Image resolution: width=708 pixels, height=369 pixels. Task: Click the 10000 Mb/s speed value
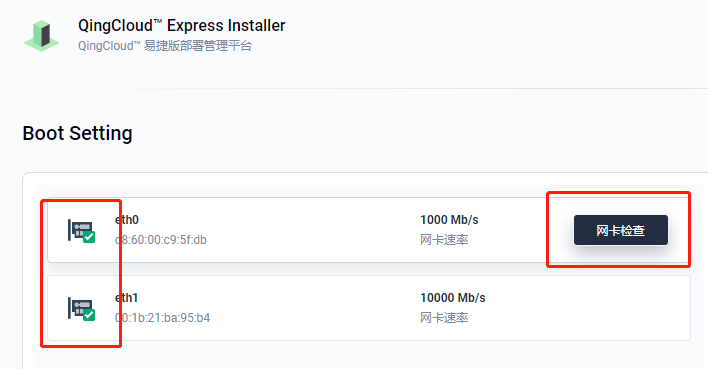point(453,298)
